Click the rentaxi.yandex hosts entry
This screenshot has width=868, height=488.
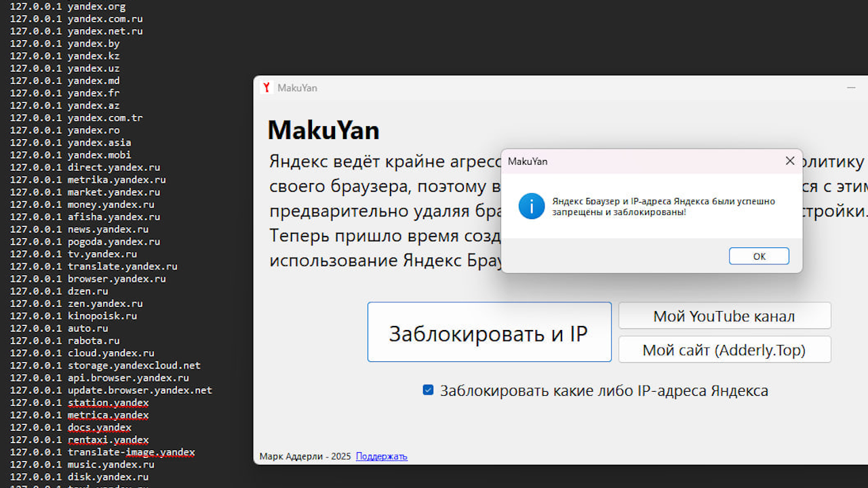[x=79, y=440]
